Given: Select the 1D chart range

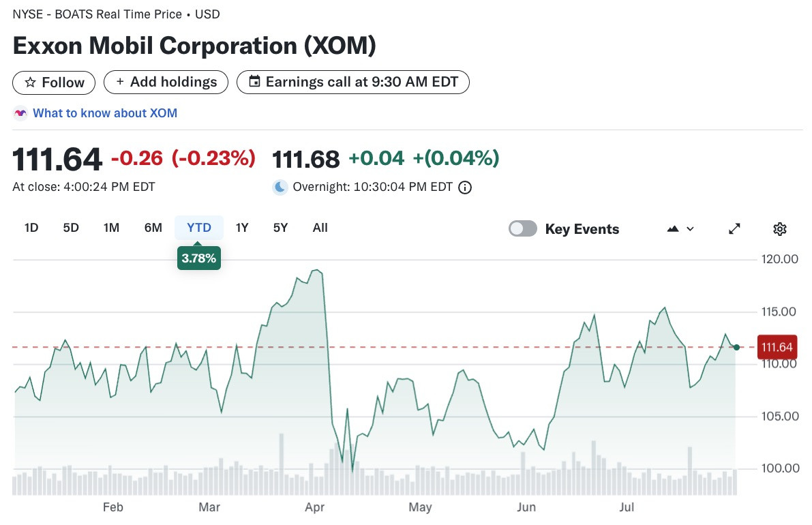Looking at the screenshot, I should pyautogui.click(x=31, y=228).
